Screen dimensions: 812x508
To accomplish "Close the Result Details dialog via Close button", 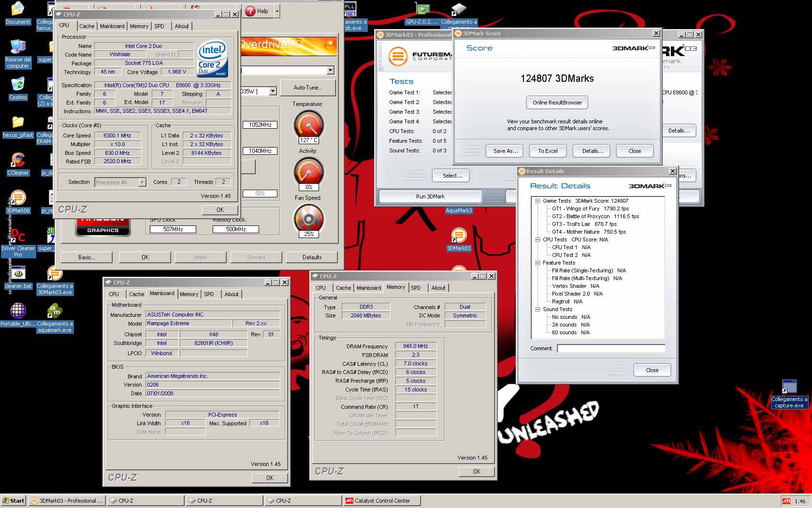I will pyautogui.click(x=652, y=370).
